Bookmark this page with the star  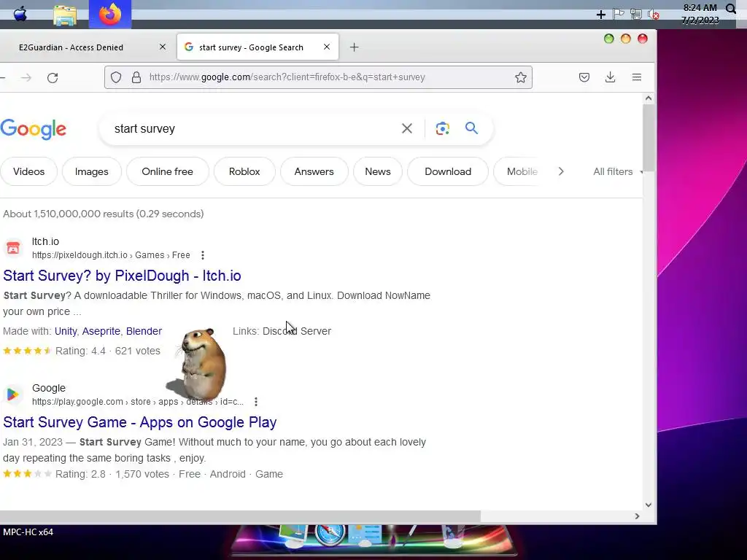(x=521, y=77)
